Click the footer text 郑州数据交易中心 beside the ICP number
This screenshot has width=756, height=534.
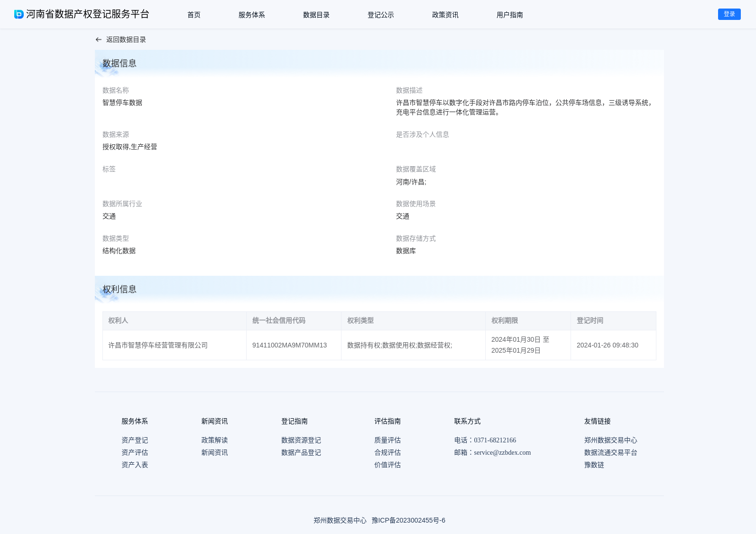(x=340, y=521)
